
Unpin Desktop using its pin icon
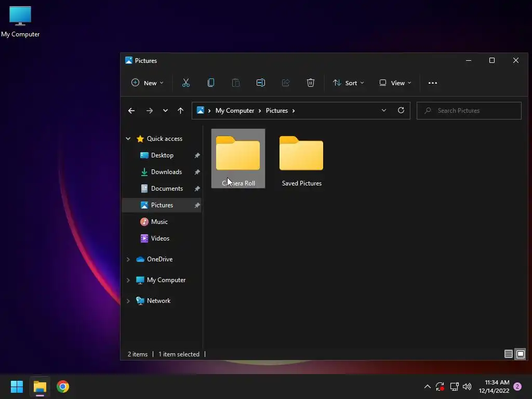tap(197, 155)
